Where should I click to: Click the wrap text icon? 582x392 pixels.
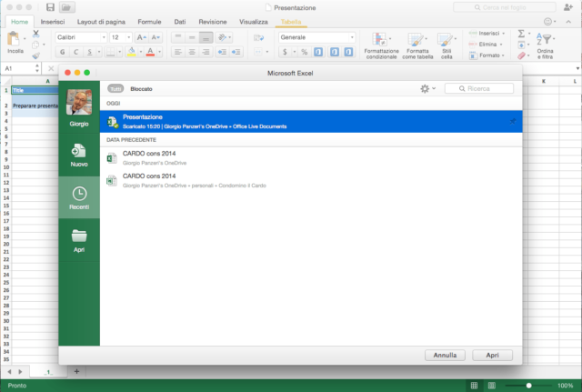tap(258, 38)
